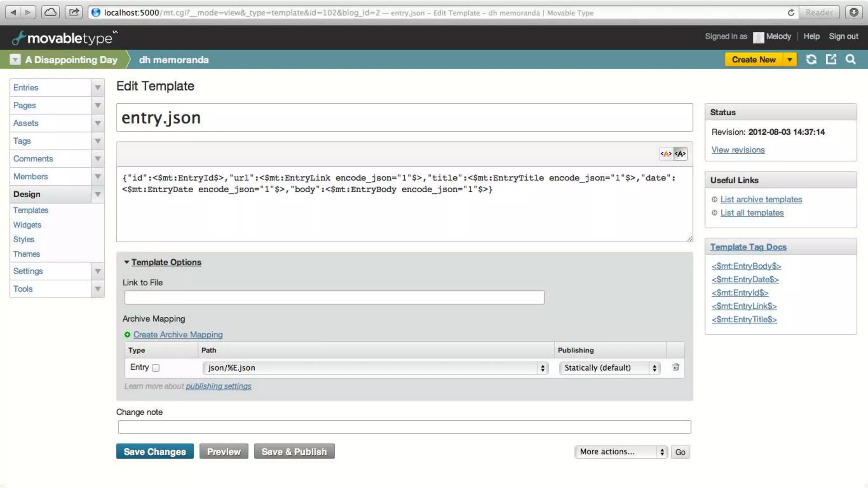This screenshot has width=868, height=488.
Task: Delete the Entry archive mapping trash icon
Action: click(x=676, y=367)
